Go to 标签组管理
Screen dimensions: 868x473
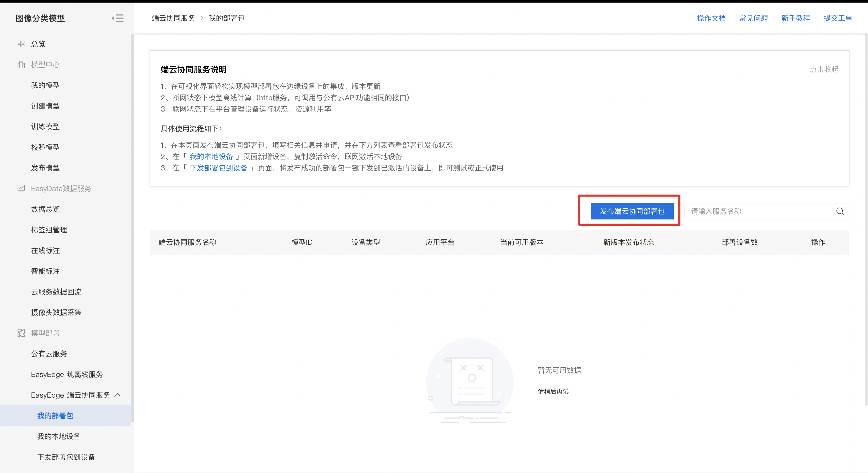(x=49, y=230)
